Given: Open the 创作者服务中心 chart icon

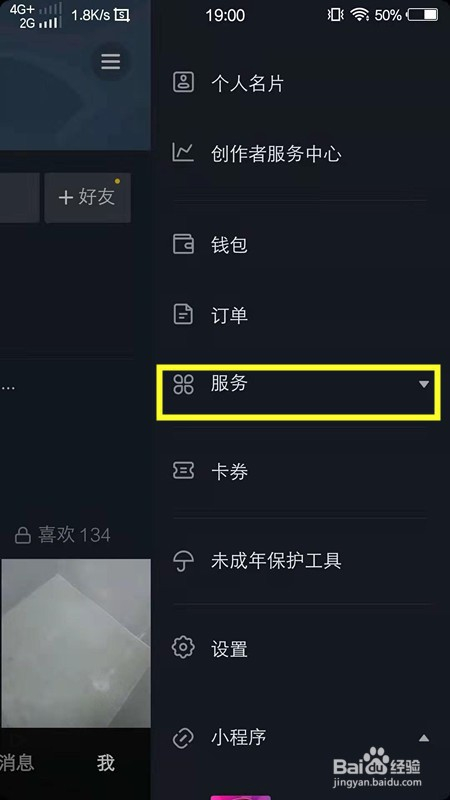Looking at the screenshot, I should (183, 153).
